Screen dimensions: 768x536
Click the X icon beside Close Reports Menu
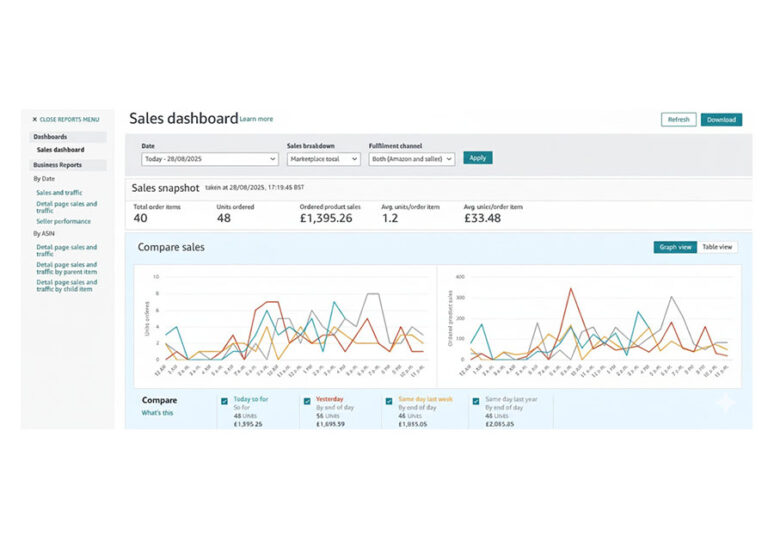[x=35, y=119]
